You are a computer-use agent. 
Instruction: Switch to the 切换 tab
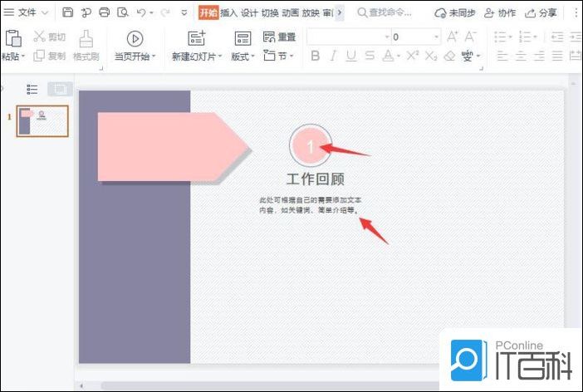click(270, 12)
